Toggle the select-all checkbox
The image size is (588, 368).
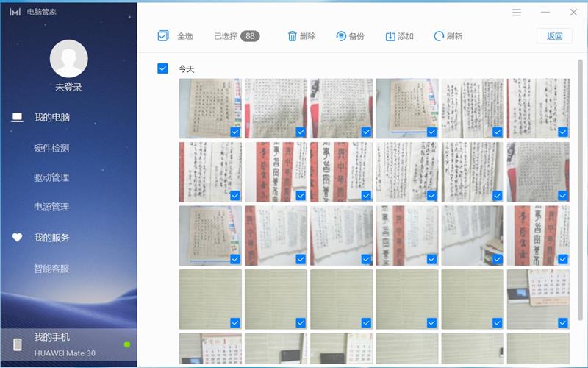[x=163, y=35]
